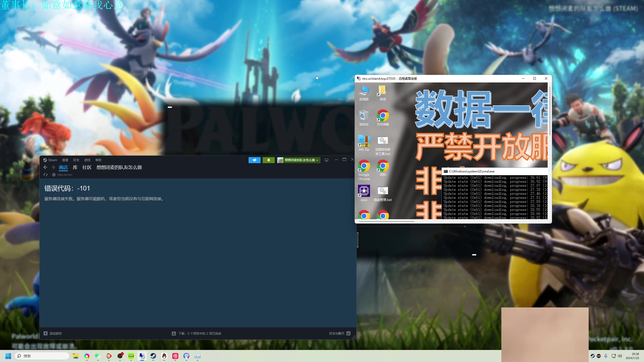Click the remote desktop horizontal scrollbar
This screenshot has height=362, width=644.
pos(386,221)
